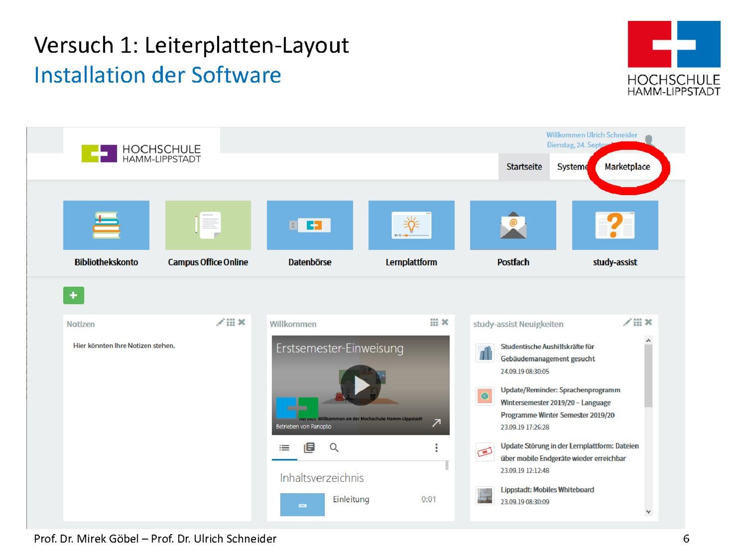This screenshot has width=747, height=560.
Task: Open the Datenbörse tile
Action: [310, 225]
